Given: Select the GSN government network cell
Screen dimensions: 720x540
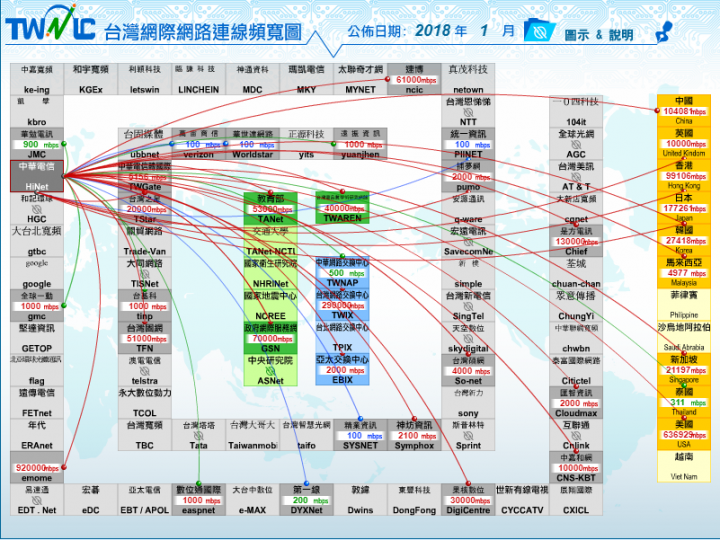Looking at the screenshot, I should tap(270, 338).
